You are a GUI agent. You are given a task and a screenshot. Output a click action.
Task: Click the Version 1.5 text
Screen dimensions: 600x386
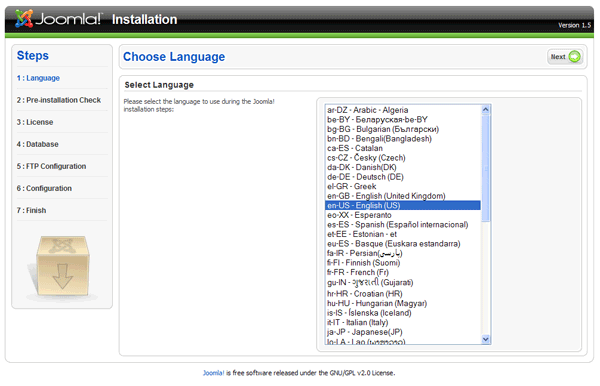click(x=574, y=25)
